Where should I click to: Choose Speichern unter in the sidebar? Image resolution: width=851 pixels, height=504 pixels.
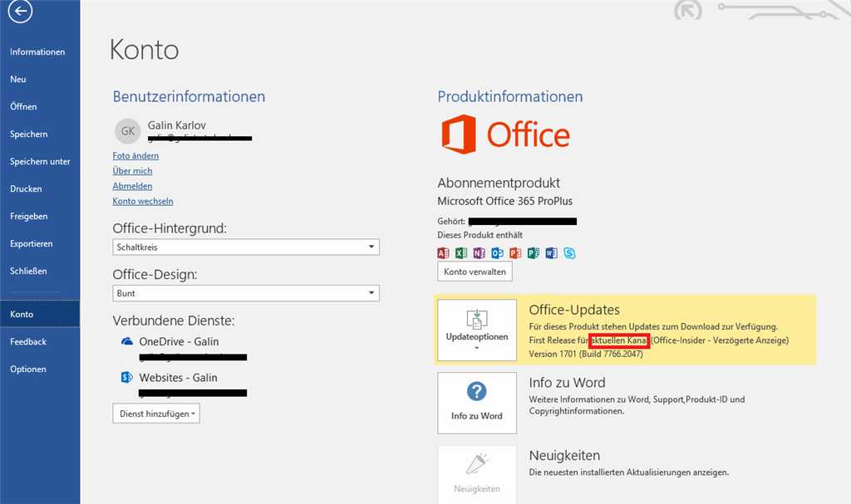(40, 161)
